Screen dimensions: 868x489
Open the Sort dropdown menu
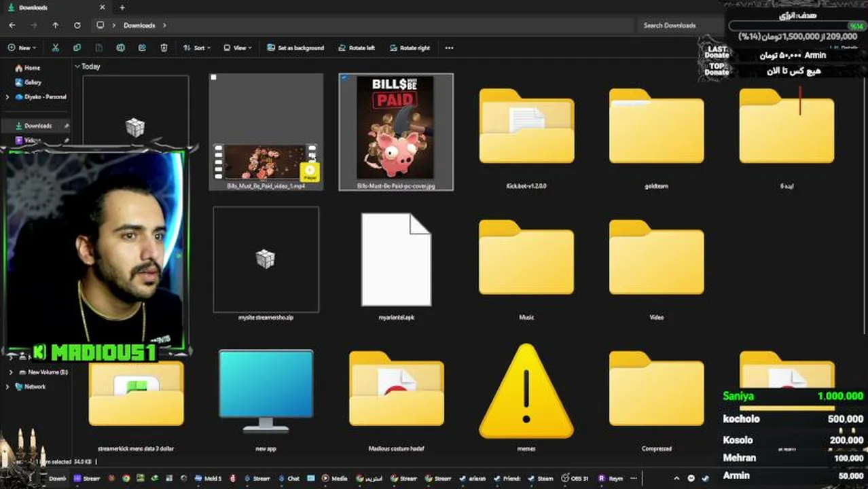[197, 48]
